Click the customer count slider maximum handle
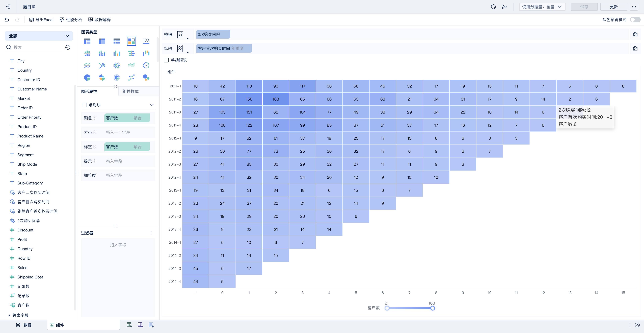Viewport: 644px width, 333px height. 433,308
